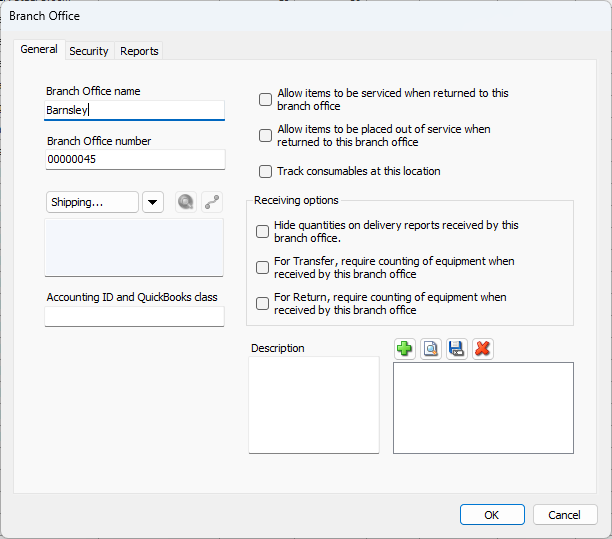The image size is (612, 539).
Task: Click the Cancel button
Action: 564,515
